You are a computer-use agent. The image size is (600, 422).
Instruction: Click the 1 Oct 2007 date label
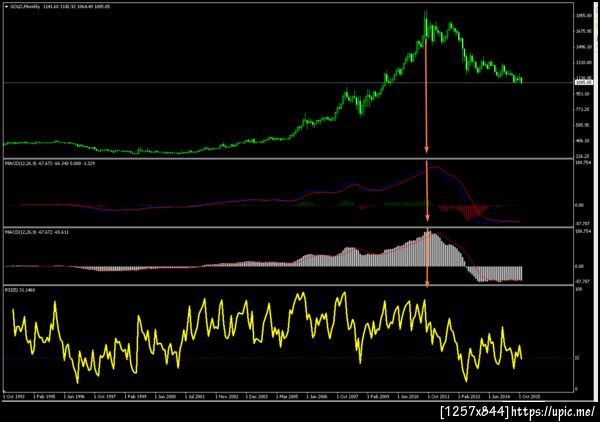347,397
